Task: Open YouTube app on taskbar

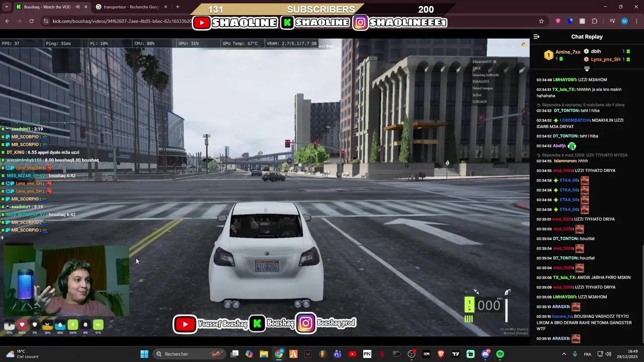Action: pyautogui.click(x=352, y=354)
